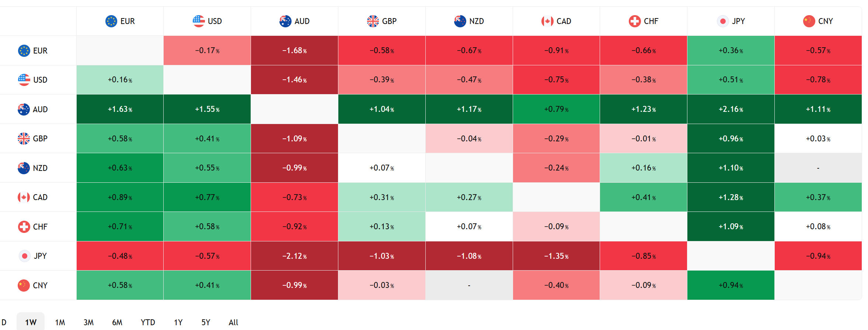The width and height of the screenshot is (868, 330).
Task: Show the All time range tab
Action: click(233, 322)
